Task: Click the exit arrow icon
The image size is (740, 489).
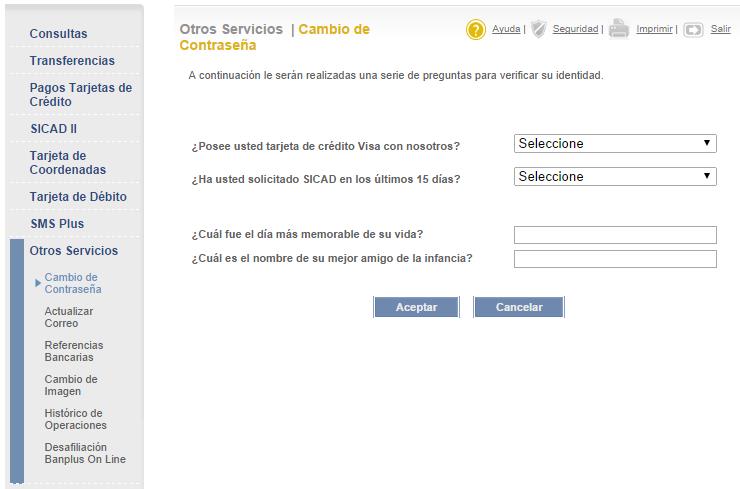Action: pyautogui.click(x=693, y=30)
